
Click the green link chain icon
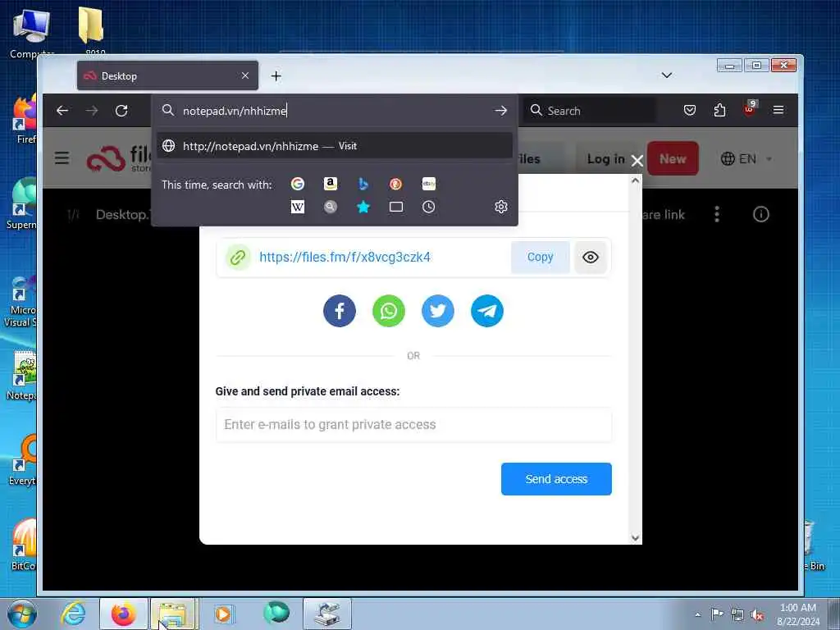[x=238, y=257]
